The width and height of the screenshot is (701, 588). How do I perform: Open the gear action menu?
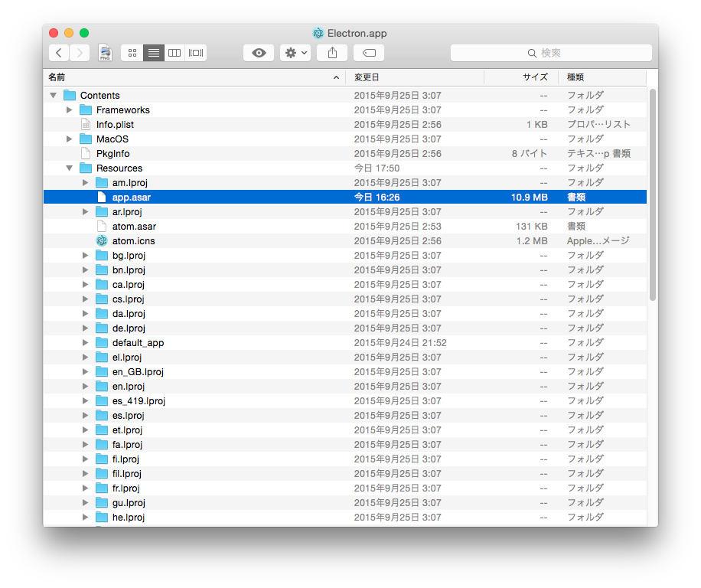295,53
